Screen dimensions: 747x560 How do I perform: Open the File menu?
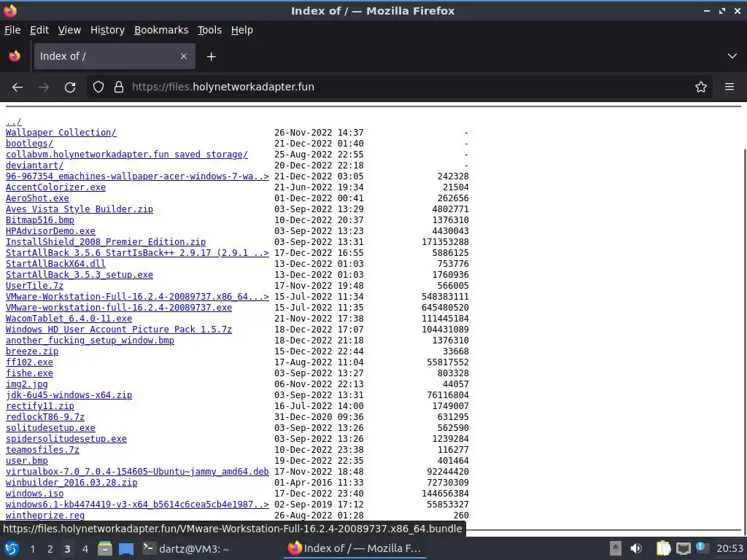click(12, 30)
